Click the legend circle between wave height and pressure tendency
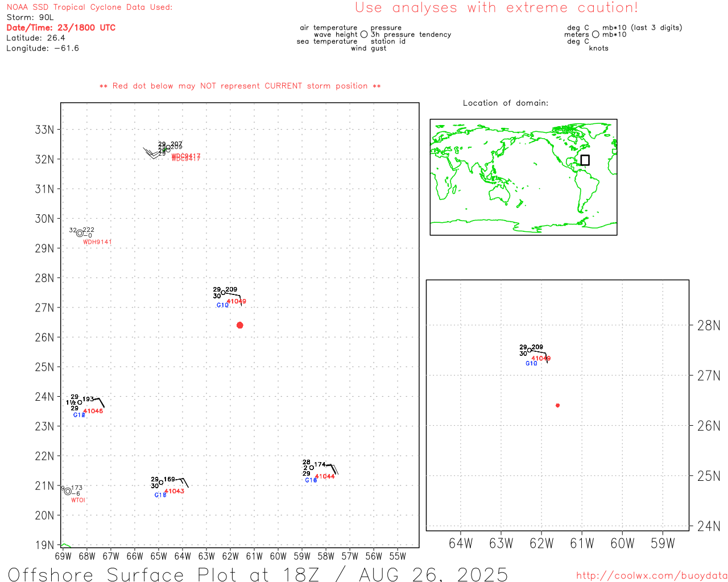The image size is (728, 582). 364,34
